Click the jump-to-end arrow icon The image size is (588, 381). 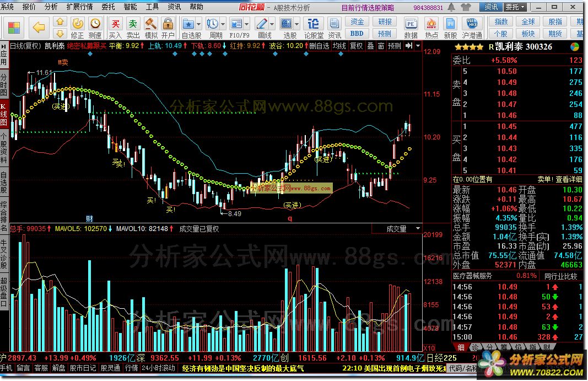click(409, 46)
